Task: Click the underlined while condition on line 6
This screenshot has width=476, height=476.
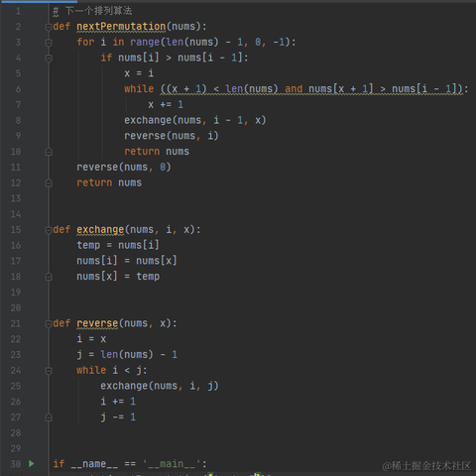Action: point(311,89)
